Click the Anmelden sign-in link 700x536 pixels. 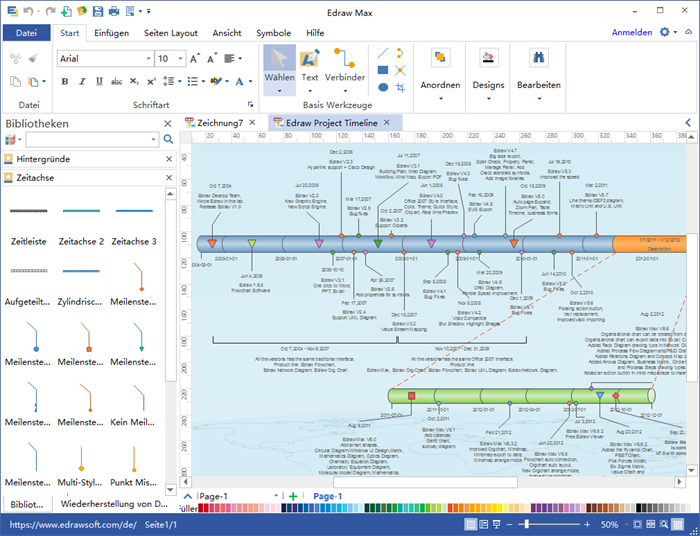(631, 32)
